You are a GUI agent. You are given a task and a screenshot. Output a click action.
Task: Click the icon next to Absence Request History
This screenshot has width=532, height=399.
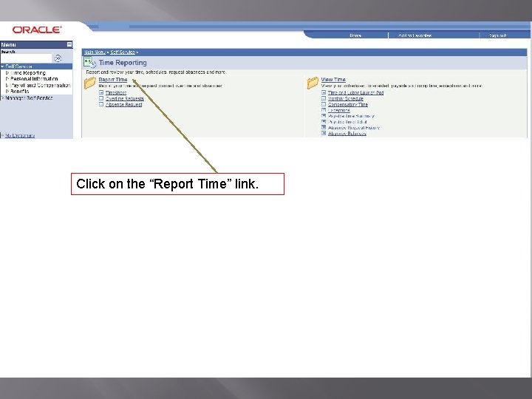pos(324,127)
